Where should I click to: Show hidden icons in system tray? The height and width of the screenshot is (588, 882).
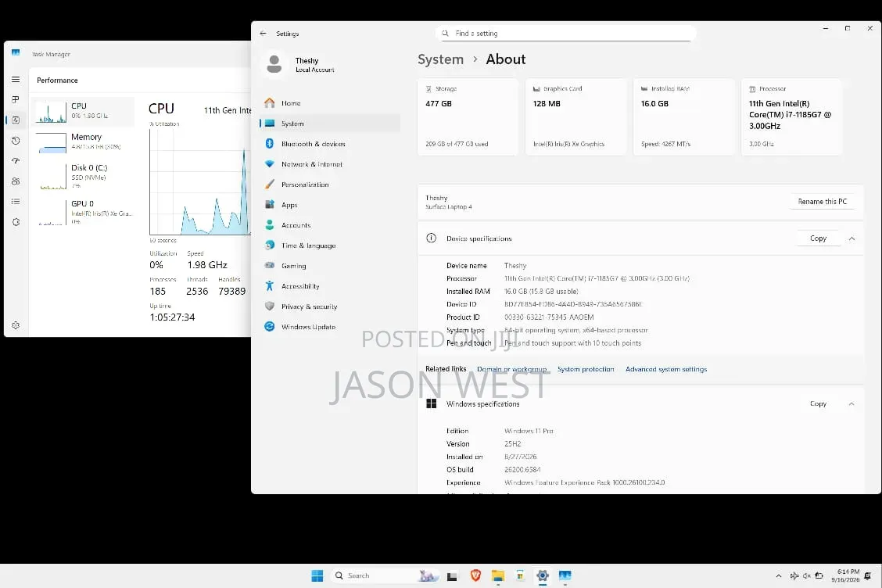click(779, 575)
